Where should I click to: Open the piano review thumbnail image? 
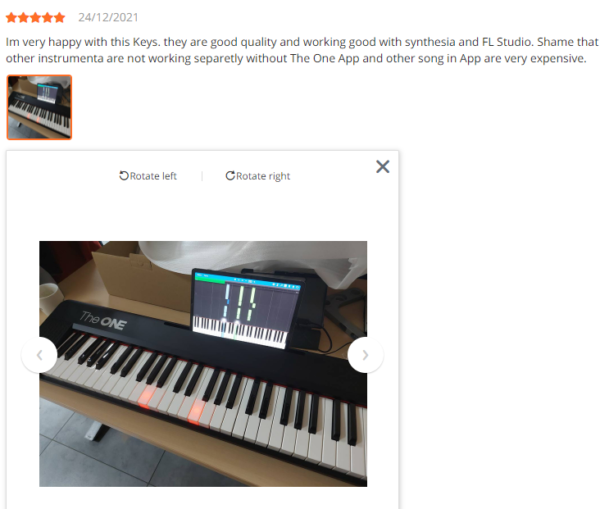pyautogui.click(x=39, y=107)
